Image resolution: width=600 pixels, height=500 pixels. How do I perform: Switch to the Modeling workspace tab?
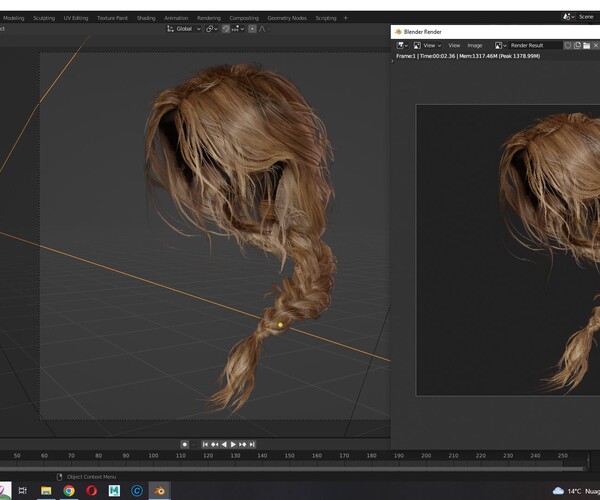14,18
